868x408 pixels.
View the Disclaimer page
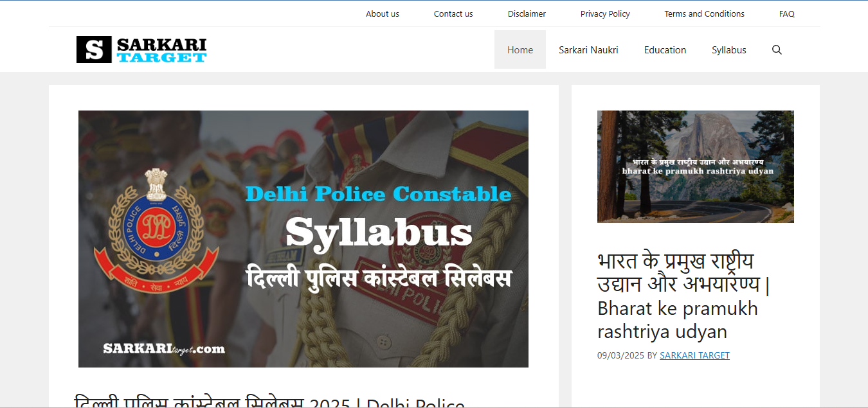(x=527, y=13)
